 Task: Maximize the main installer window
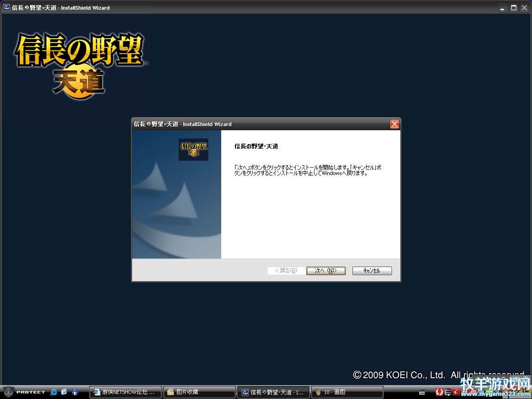514,8
